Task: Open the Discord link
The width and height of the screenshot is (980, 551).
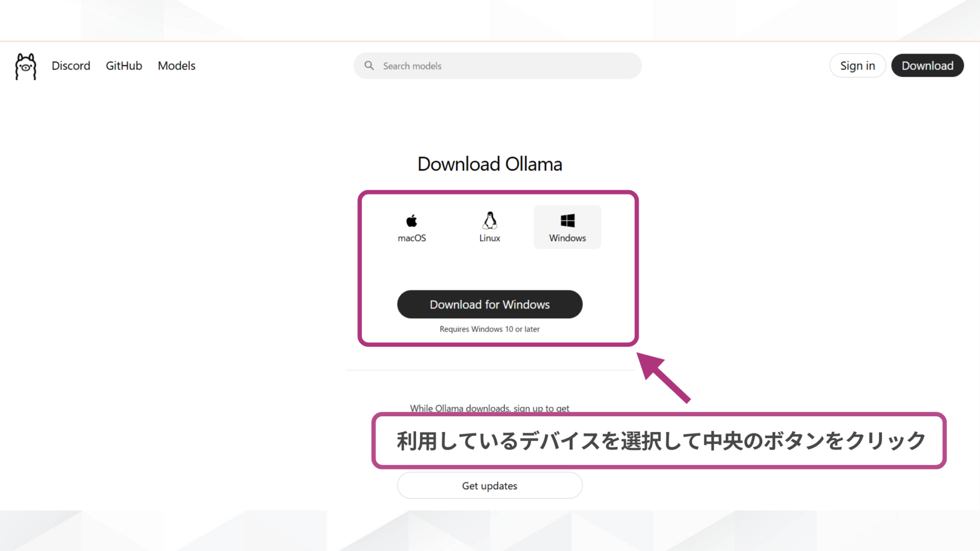Action: tap(71, 66)
